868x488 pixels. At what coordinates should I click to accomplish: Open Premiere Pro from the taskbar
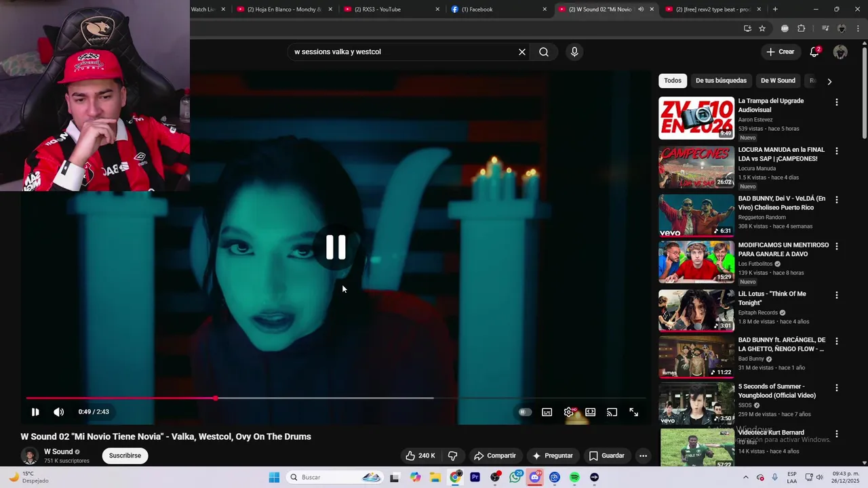pos(475,477)
